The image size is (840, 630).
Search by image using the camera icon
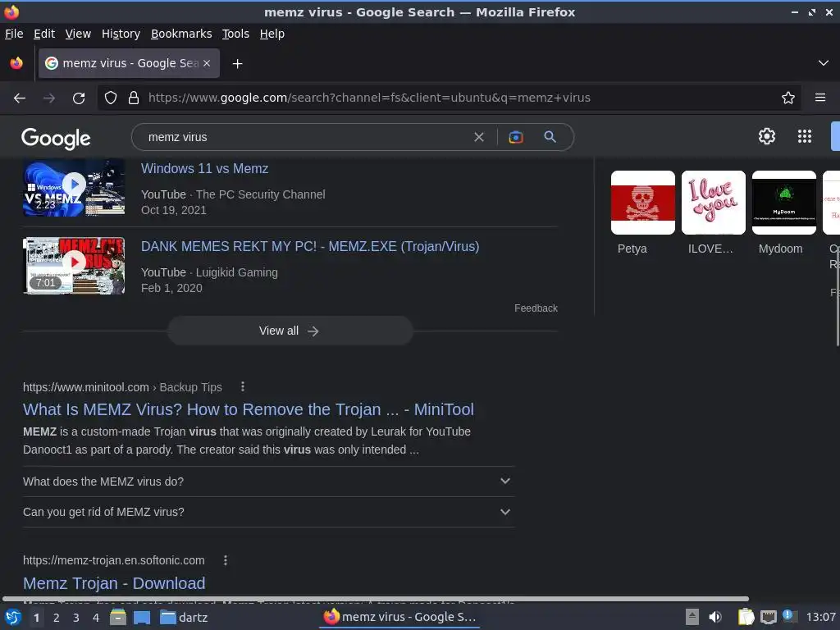pyautogui.click(x=515, y=137)
